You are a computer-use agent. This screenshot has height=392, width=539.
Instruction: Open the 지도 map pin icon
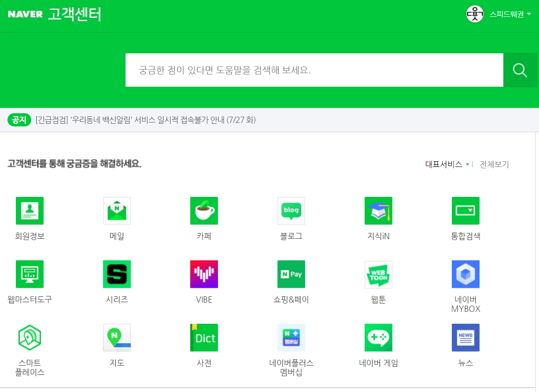click(117, 337)
